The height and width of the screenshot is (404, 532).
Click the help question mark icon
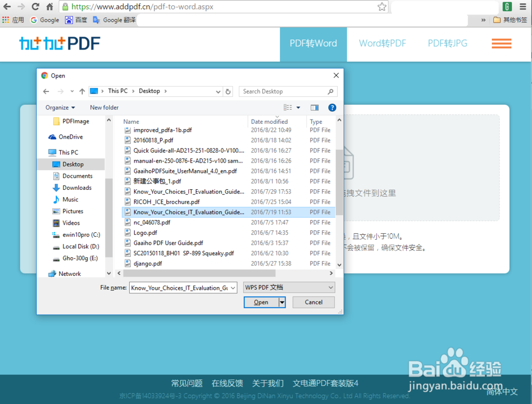(x=331, y=107)
